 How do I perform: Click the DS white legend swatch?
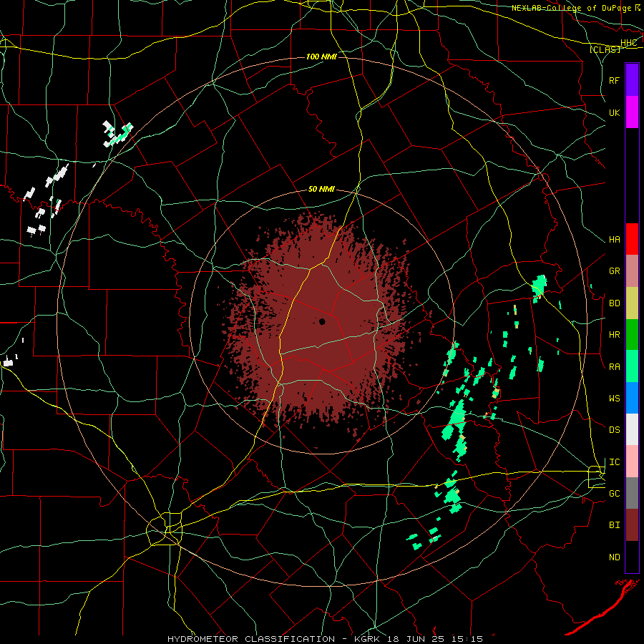click(x=632, y=429)
